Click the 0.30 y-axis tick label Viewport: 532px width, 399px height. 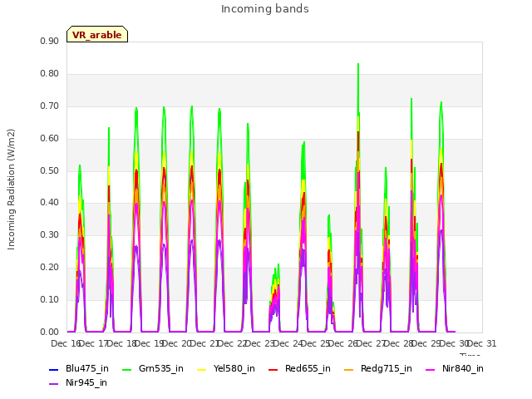(50, 234)
